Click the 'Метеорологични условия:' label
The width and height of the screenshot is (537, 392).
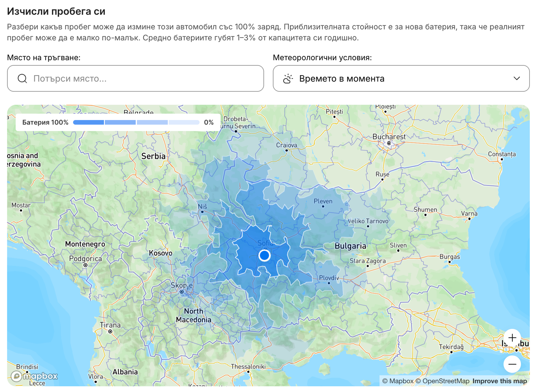322,57
